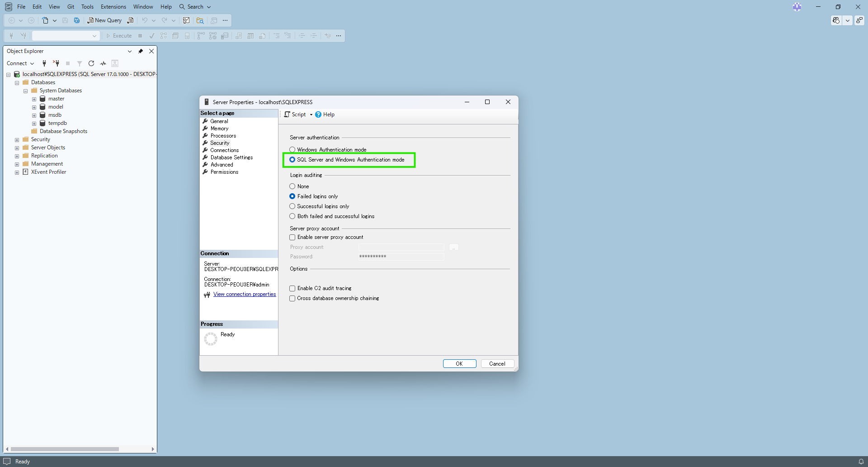
Task: Select Windows Authentication mode radio button
Action: pyautogui.click(x=292, y=150)
